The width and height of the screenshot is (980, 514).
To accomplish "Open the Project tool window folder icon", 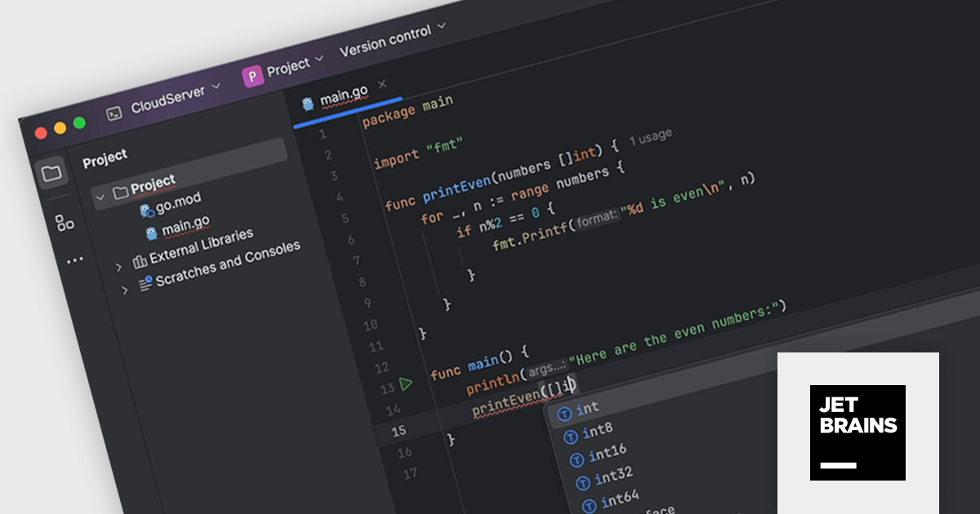I will click(x=52, y=171).
